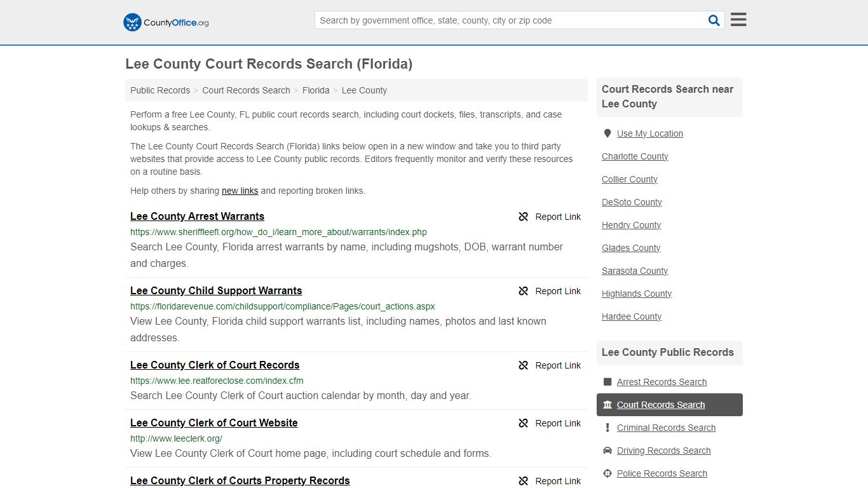Screen dimensions: 868x488
Task: Click the lee.realforeclose.com URL
Action: [x=217, y=381]
